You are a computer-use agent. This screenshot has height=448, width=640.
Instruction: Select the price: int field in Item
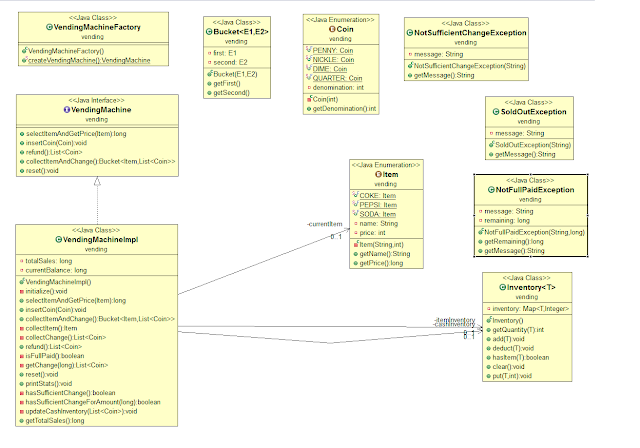click(372, 233)
